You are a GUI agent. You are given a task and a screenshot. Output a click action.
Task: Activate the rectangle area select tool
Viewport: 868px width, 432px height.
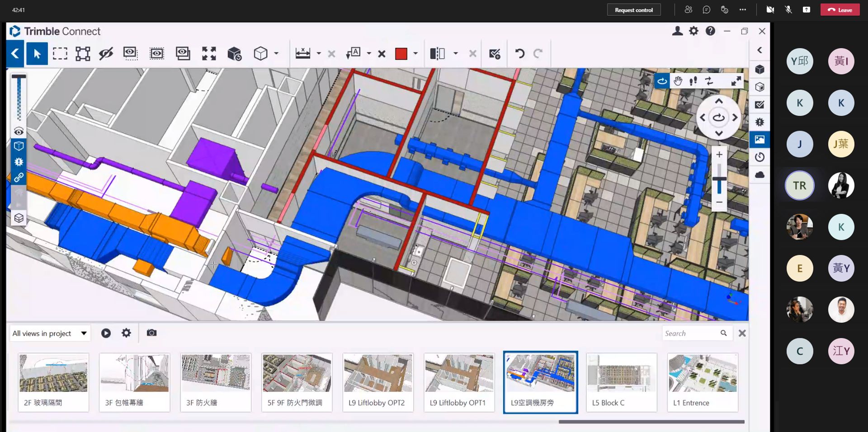(x=60, y=54)
